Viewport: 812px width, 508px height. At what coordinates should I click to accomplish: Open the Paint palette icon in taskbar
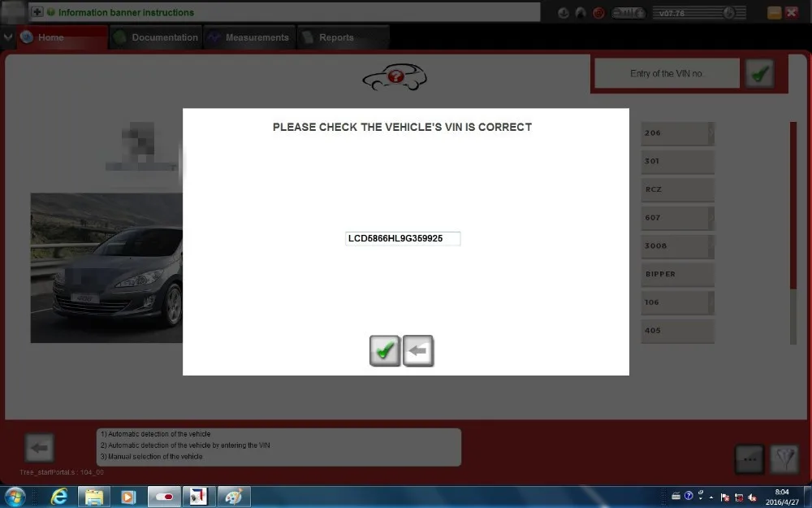(234, 497)
